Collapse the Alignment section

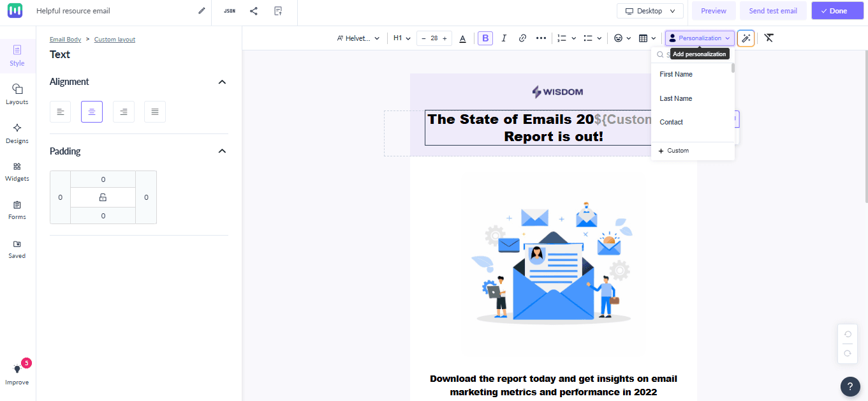pyautogui.click(x=222, y=82)
